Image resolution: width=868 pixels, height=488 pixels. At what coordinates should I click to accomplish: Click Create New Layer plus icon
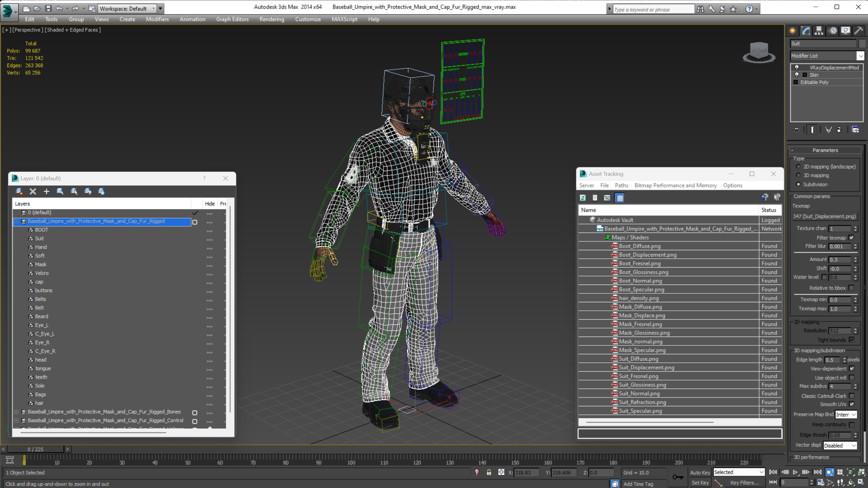click(47, 191)
